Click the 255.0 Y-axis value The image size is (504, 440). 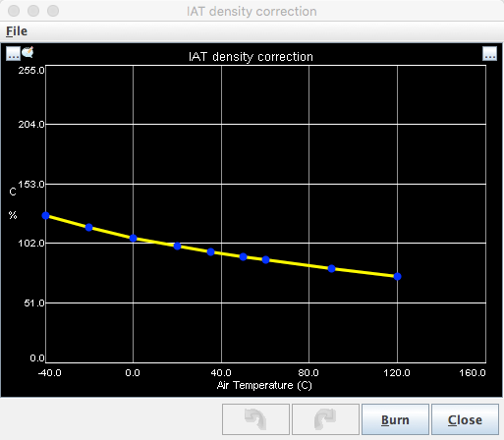(31, 70)
